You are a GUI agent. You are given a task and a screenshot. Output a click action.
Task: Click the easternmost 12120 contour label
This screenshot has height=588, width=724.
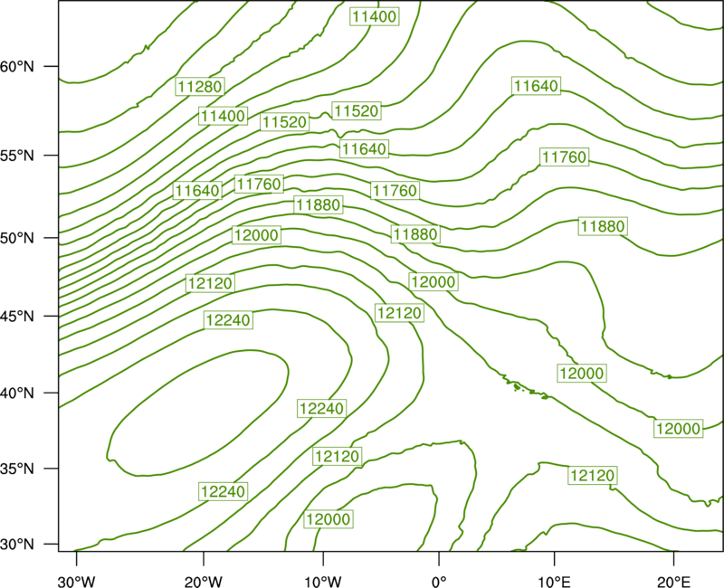pyautogui.click(x=592, y=476)
